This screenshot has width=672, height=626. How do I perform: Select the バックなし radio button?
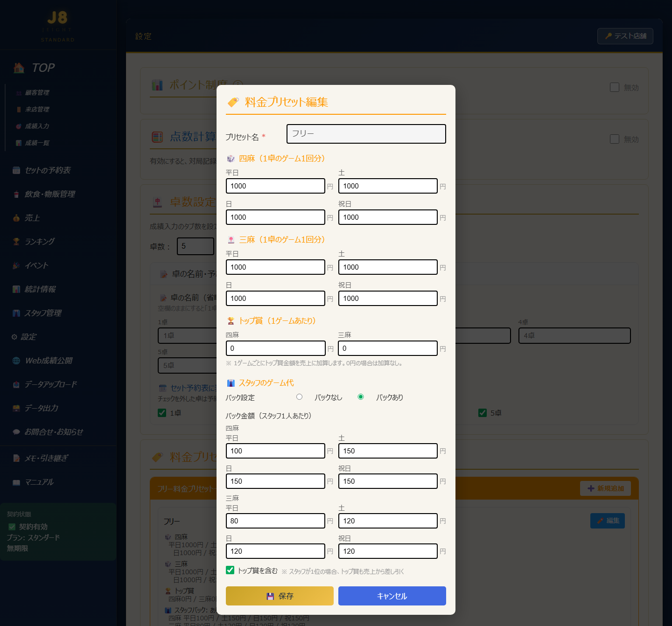300,397
